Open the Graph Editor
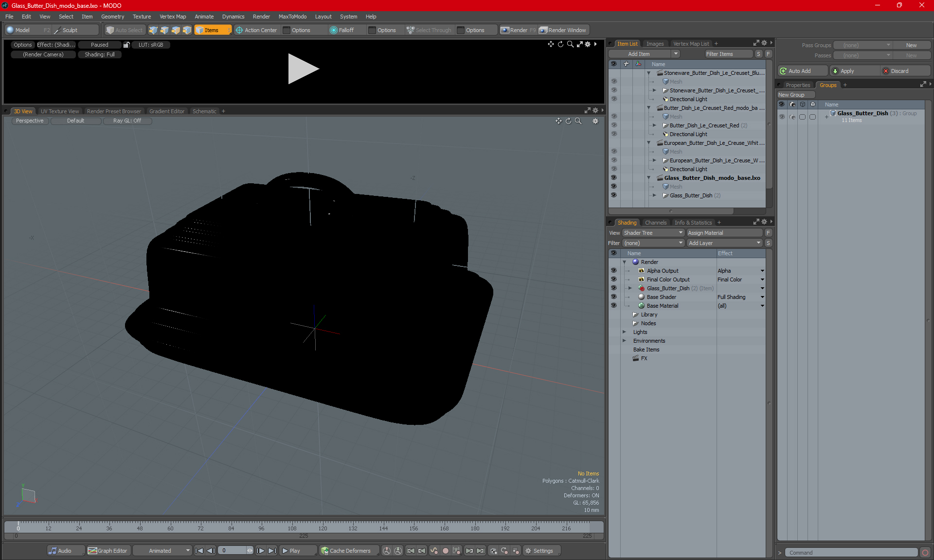 tap(108, 551)
